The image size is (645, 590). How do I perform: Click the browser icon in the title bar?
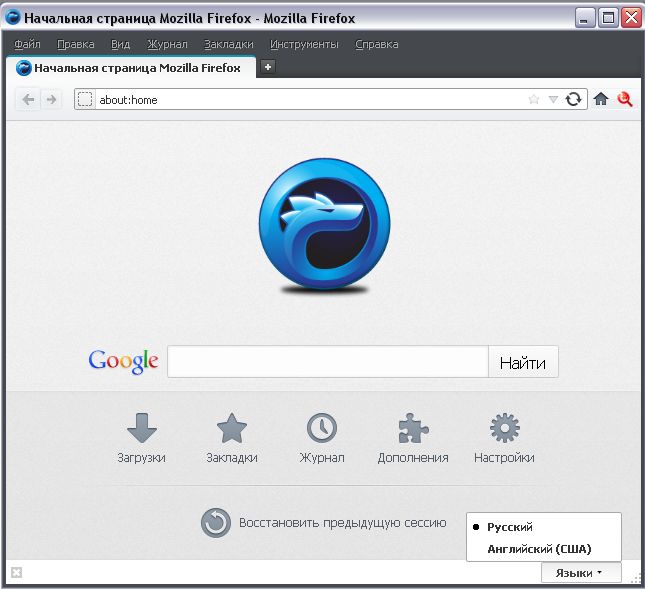(x=13, y=18)
